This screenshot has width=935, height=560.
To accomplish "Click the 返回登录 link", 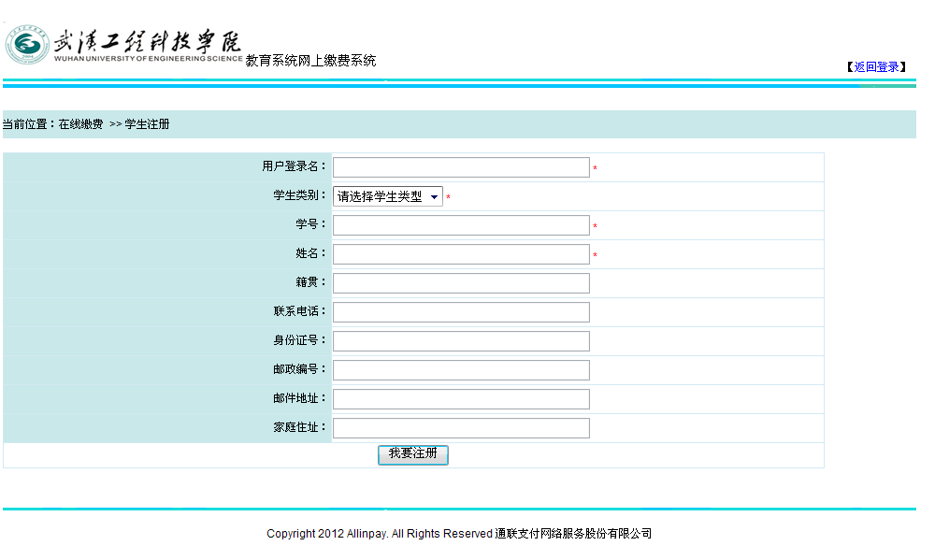I will pos(876,67).
